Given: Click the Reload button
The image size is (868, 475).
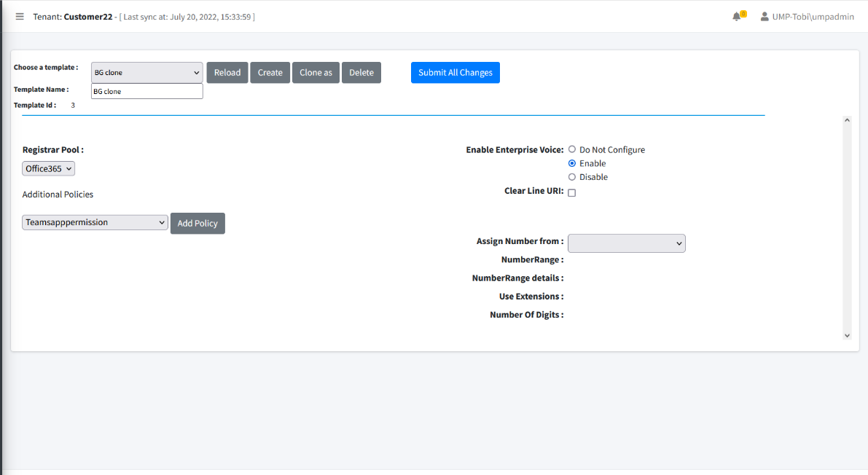Looking at the screenshot, I should click(227, 72).
